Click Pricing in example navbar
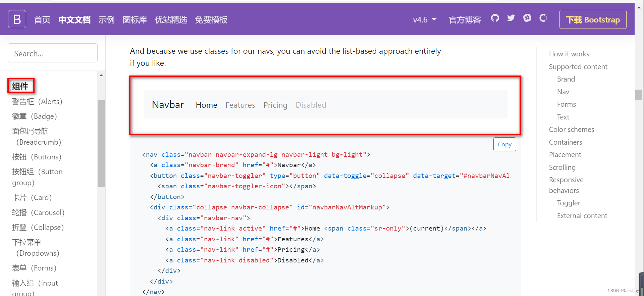 pyautogui.click(x=275, y=105)
